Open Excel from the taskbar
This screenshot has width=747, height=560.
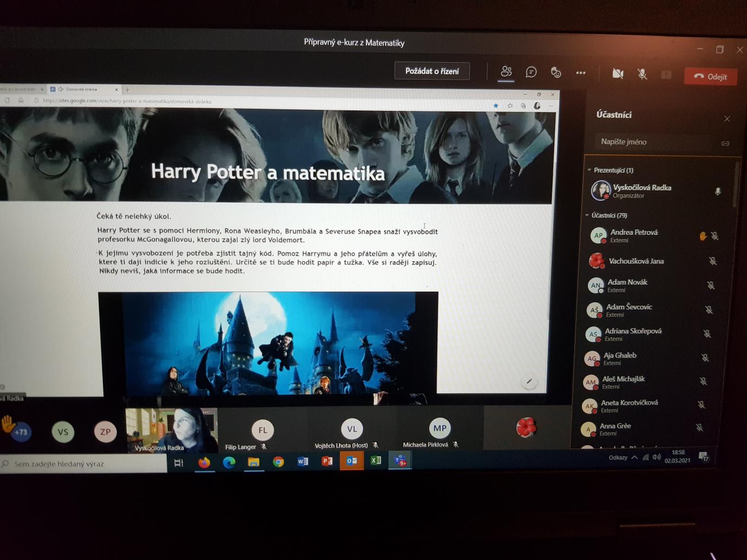coord(376,460)
